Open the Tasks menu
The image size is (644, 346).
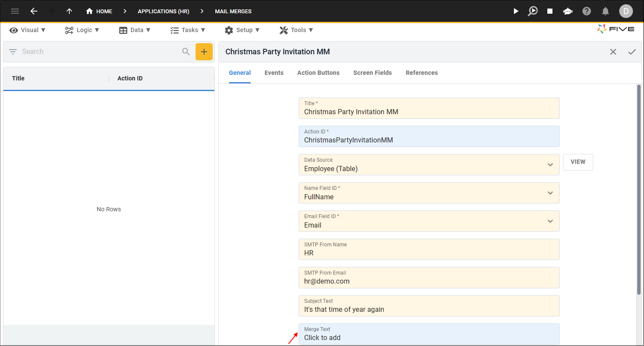(x=188, y=30)
